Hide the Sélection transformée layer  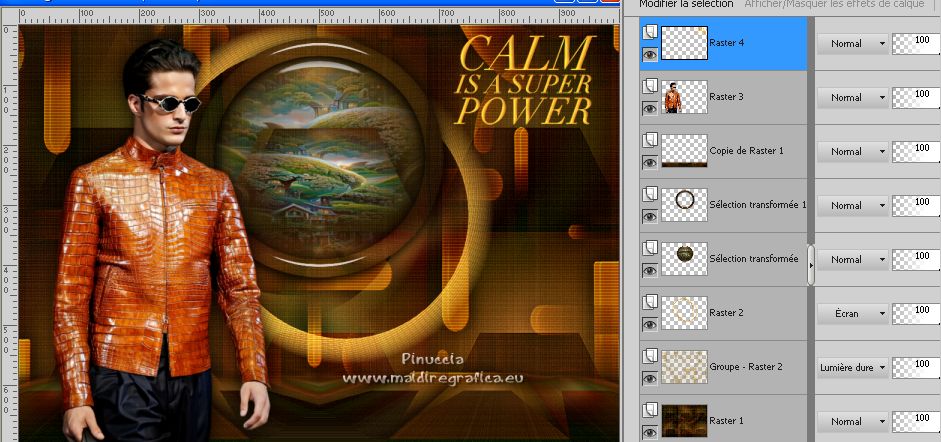pos(650,270)
